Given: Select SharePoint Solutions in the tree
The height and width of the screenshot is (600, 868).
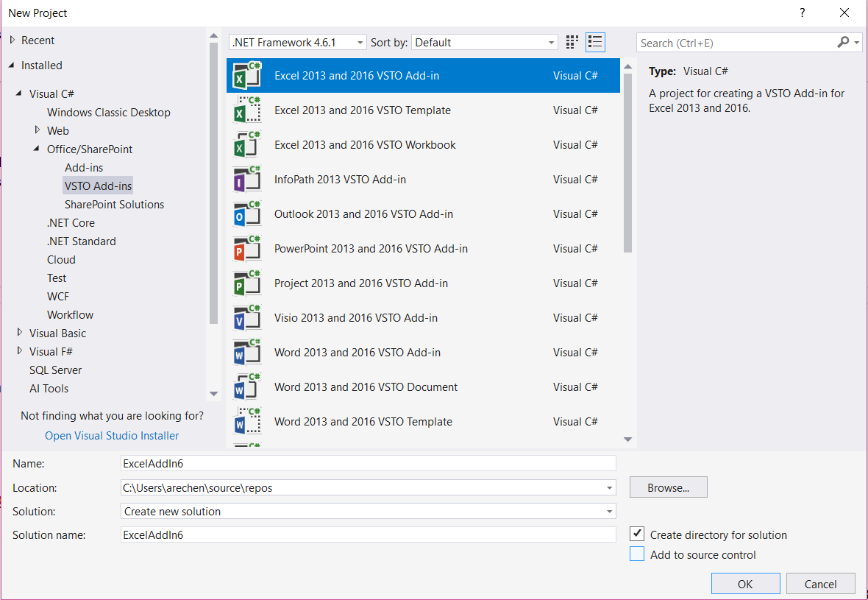Looking at the screenshot, I should point(114,205).
